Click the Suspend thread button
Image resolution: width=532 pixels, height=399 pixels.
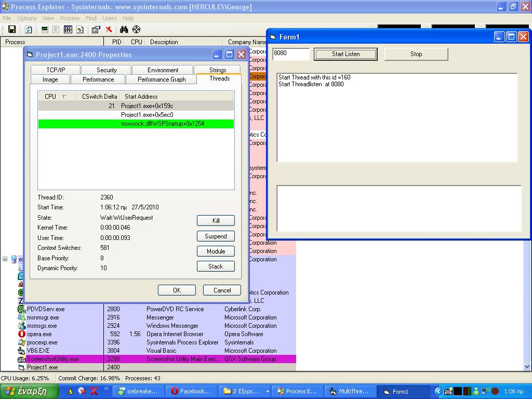coord(216,236)
